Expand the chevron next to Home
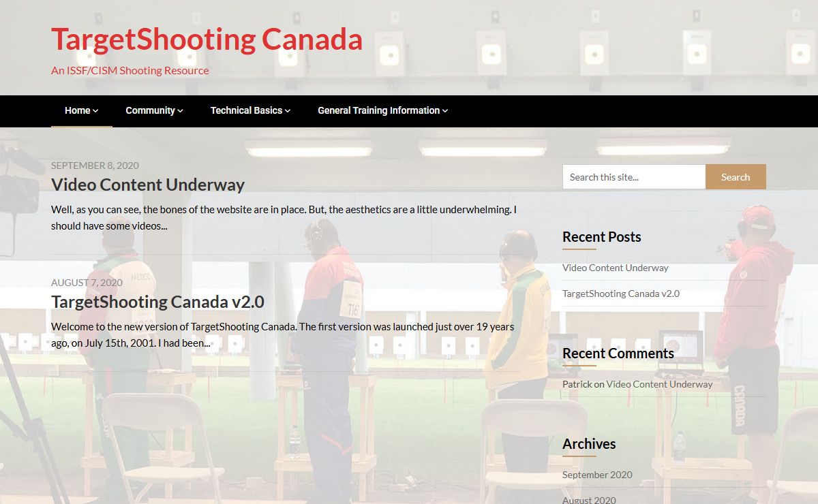 pyautogui.click(x=95, y=111)
